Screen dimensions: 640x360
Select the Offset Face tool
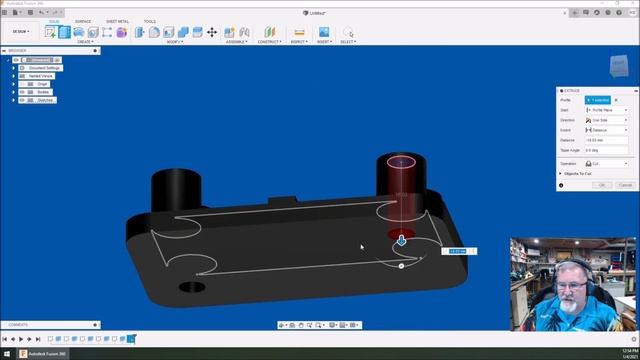pyautogui.click(x=197, y=32)
